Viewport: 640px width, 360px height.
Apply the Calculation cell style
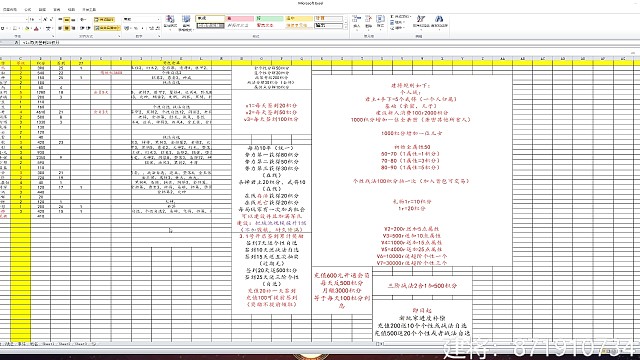pos(329,19)
